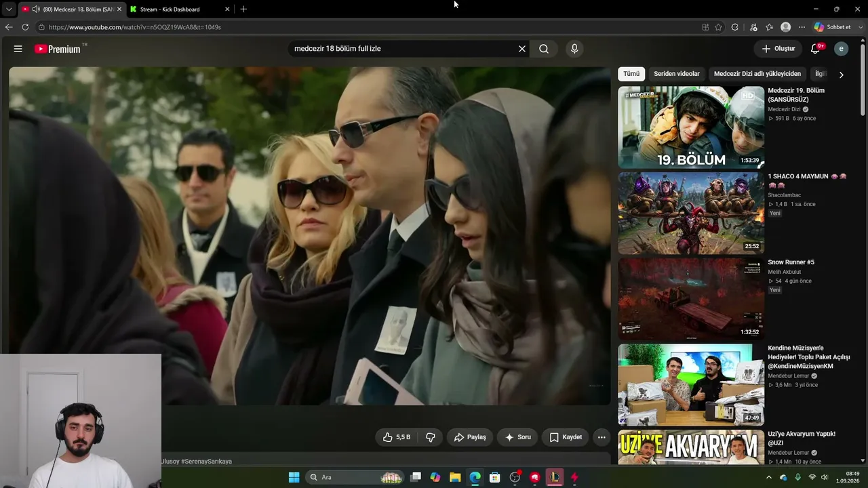The image size is (868, 488).
Task: Open the tab actions dropdown chevron
Action: [9, 9]
